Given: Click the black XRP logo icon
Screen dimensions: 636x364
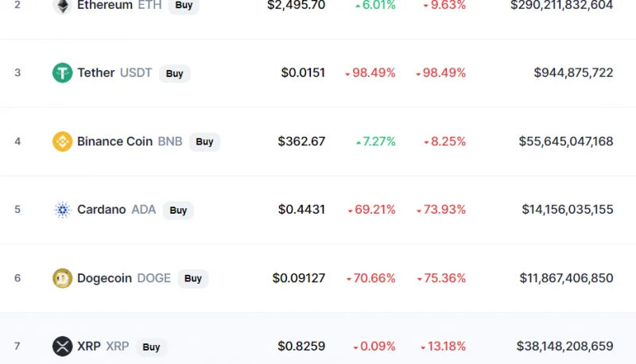Looking at the screenshot, I should (x=63, y=347).
